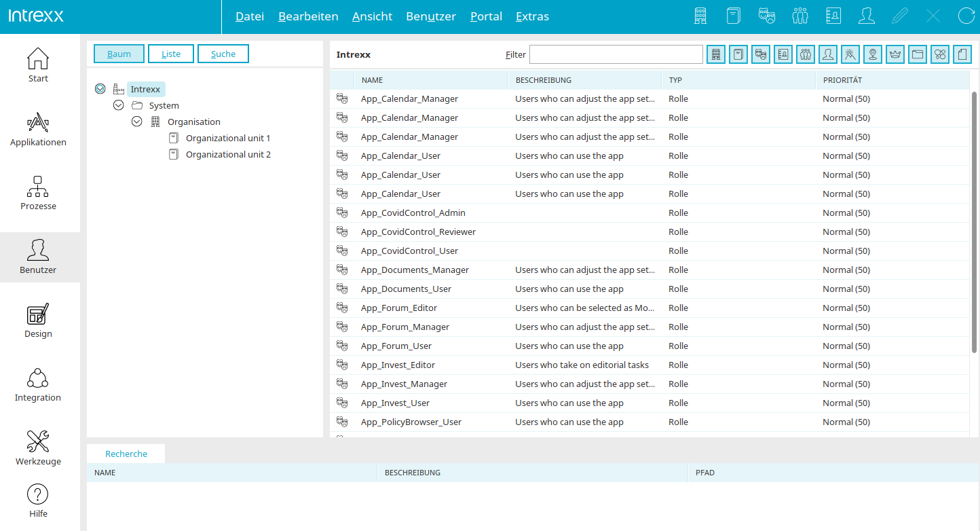Toggle the user silhouette filter button

click(x=828, y=54)
